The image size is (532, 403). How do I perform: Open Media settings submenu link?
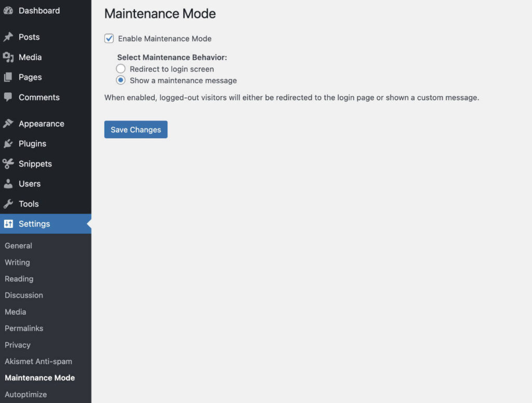click(15, 312)
